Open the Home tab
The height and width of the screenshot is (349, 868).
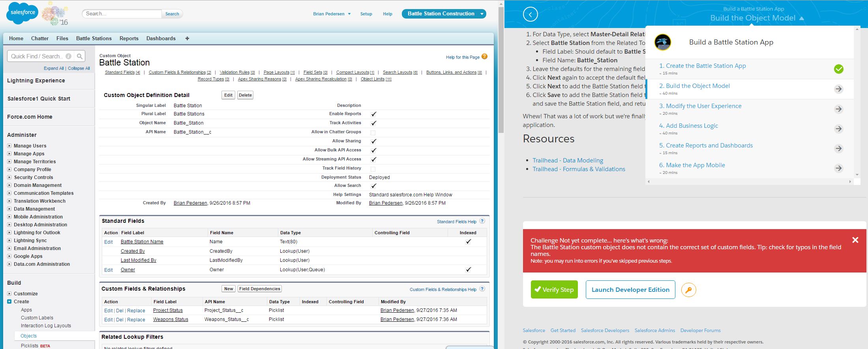coord(16,38)
